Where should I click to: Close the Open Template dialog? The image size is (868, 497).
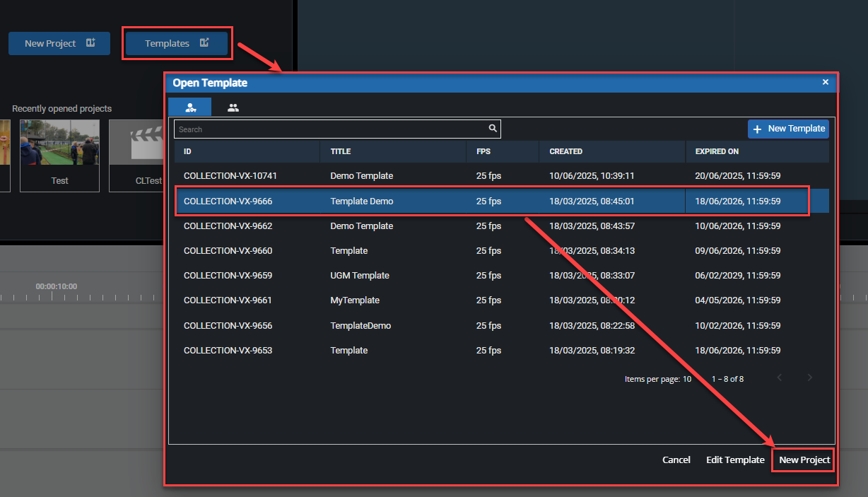pyautogui.click(x=825, y=82)
